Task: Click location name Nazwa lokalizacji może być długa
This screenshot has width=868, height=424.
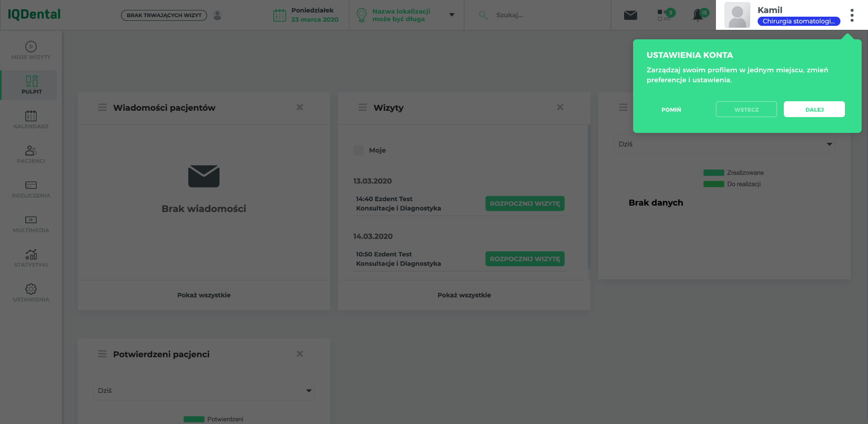Action: (401, 15)
